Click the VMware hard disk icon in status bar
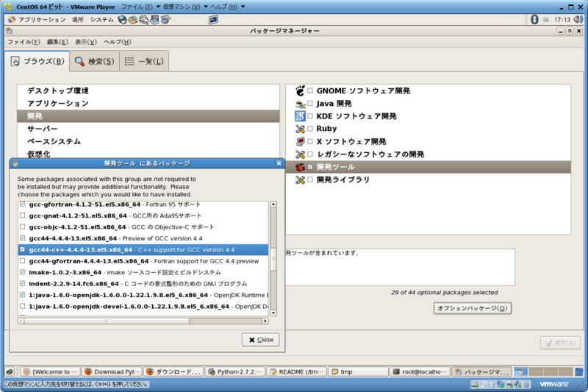The width and height of the screenshot is (588, 392). pos(474,385)
